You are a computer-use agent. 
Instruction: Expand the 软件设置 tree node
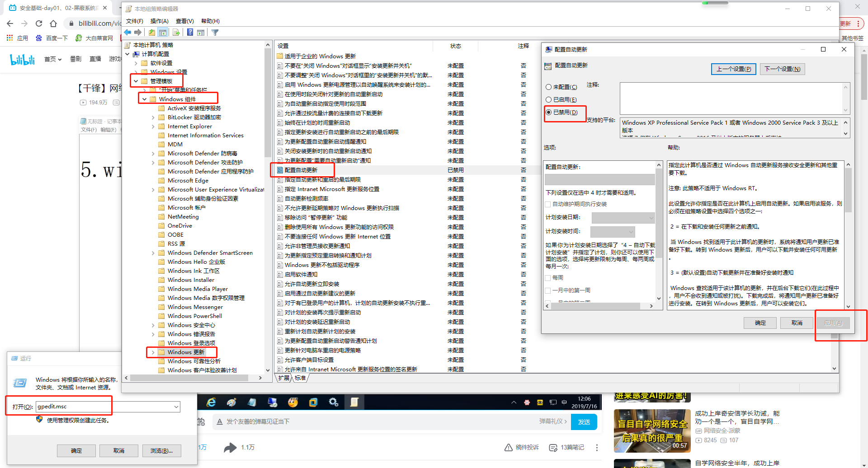(136, 63)
